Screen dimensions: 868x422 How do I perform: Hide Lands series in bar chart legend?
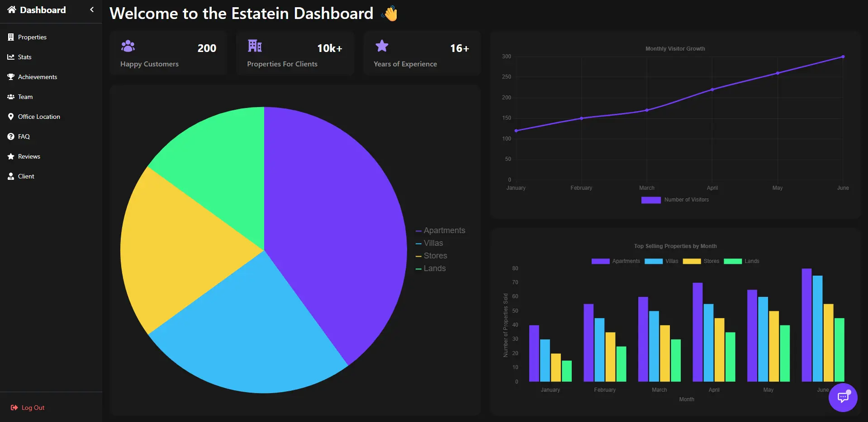[x=741, y=261]
